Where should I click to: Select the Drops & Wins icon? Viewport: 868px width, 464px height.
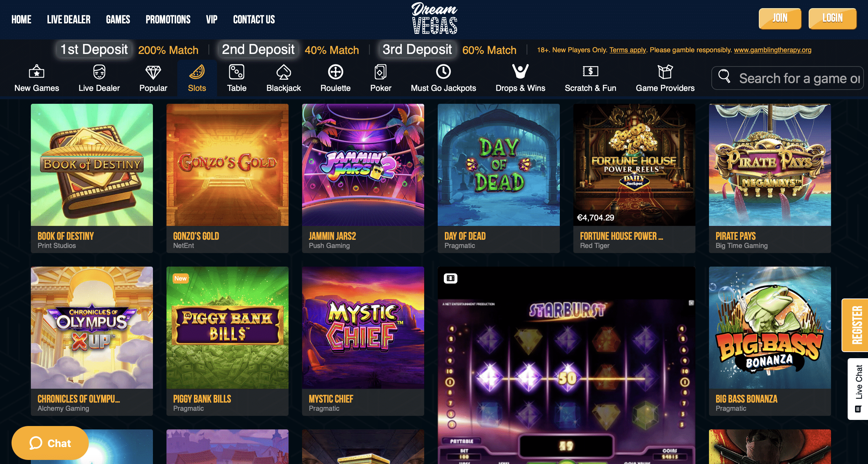tap(520, 71)
